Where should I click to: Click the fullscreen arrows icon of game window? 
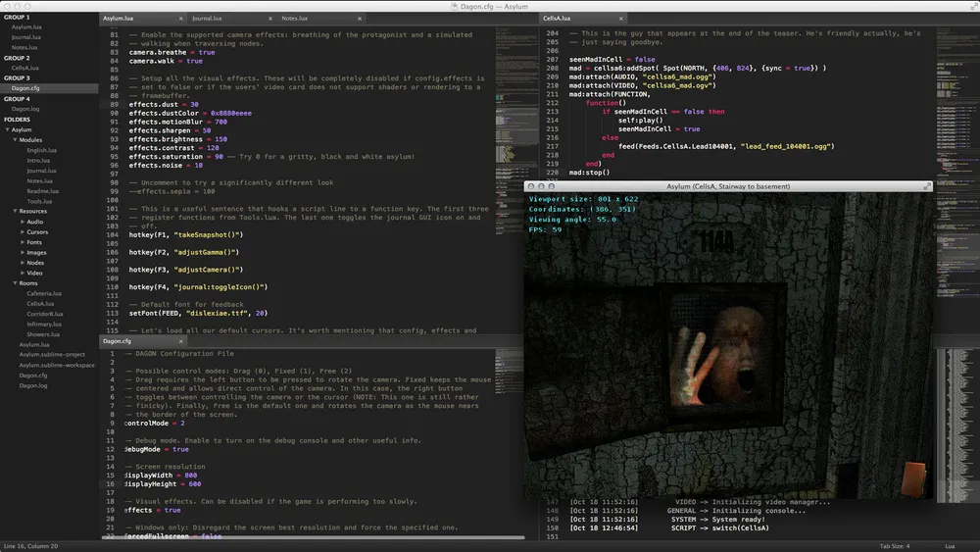(x=927, y=185)
